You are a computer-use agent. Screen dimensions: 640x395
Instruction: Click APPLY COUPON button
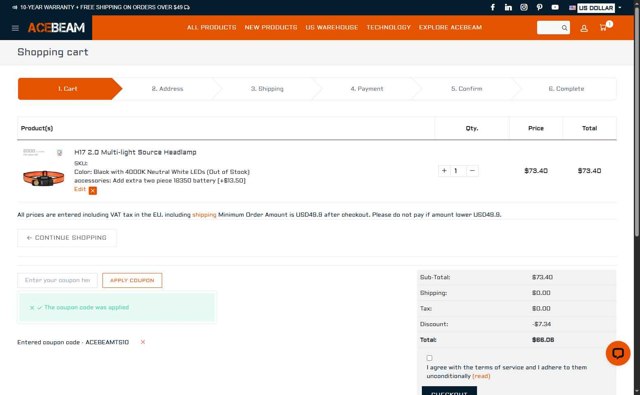pyautogui.click(x=132, y=280)
